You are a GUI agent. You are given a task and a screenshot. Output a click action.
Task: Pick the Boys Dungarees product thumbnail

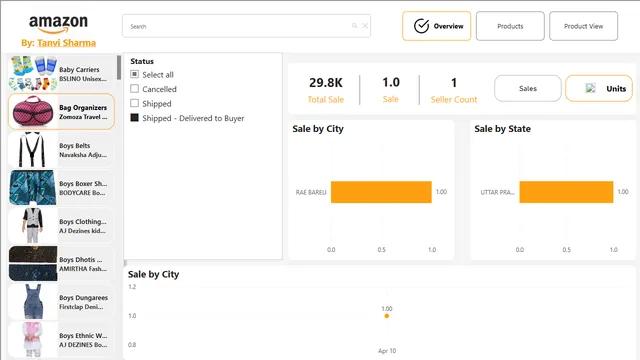(33, 301)
